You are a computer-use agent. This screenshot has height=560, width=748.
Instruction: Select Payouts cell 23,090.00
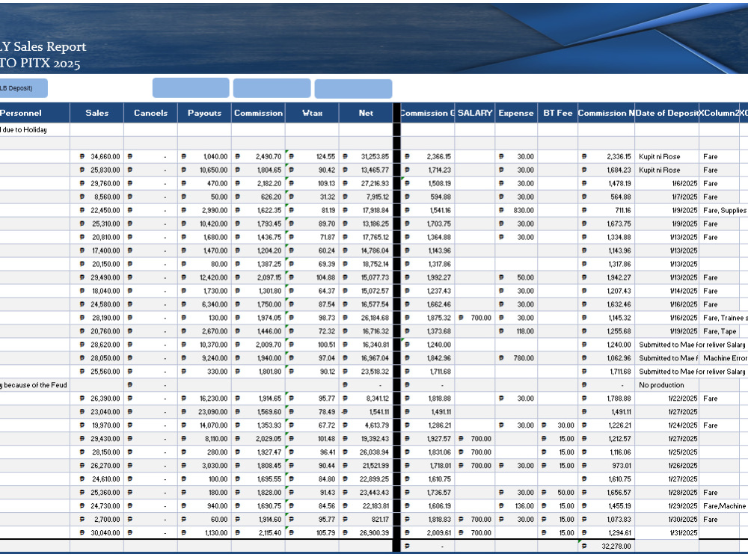[x=205, y=412]
